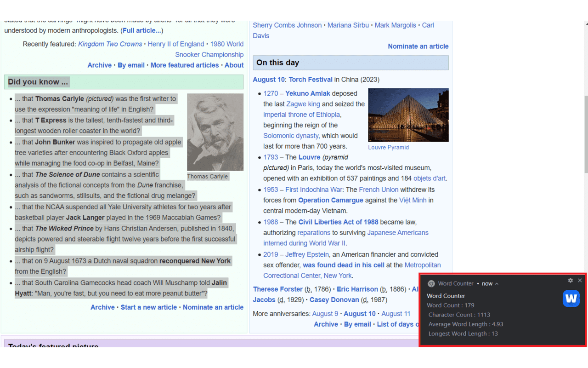The height and width of the screenshot is (368, 588).
Task: Open the Yekuno Amlak link
Action: (x=308, y=93)
